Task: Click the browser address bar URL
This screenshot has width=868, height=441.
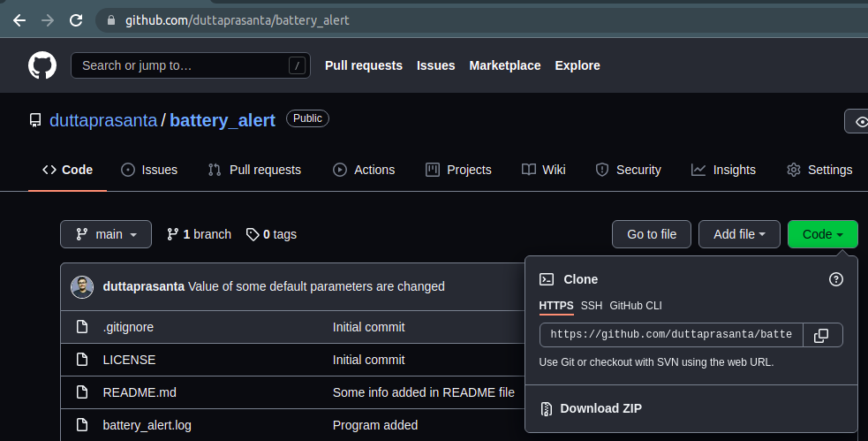Action: click(237, 20)
